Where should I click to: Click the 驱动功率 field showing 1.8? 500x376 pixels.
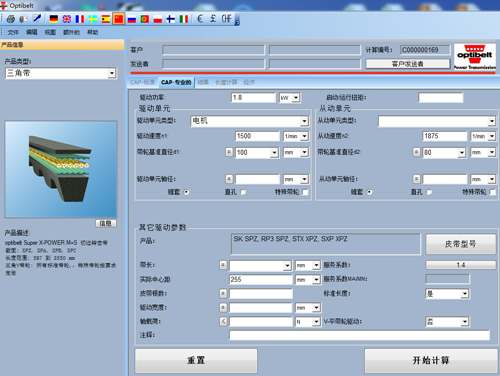click(253, 98)
